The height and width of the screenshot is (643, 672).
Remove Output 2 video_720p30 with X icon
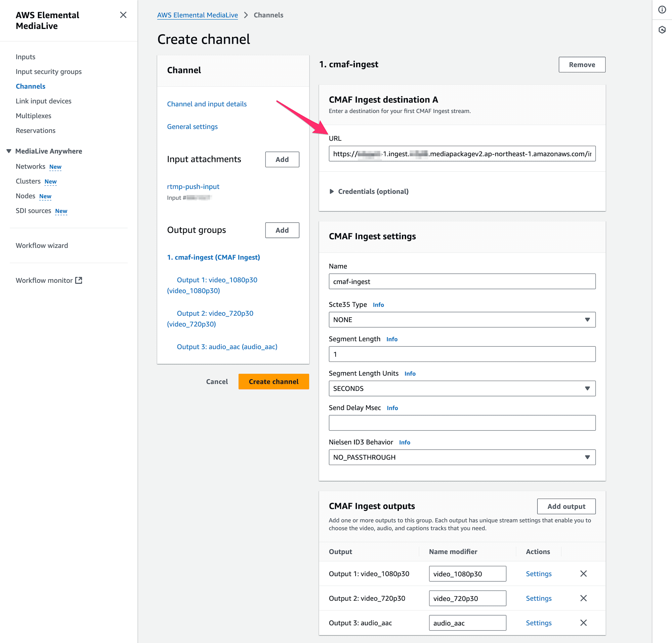583,598
